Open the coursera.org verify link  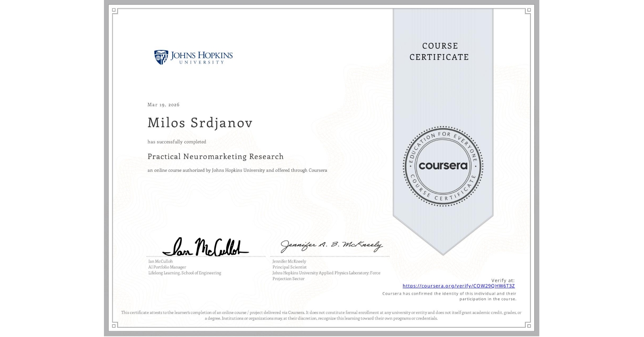click(459, 286)
